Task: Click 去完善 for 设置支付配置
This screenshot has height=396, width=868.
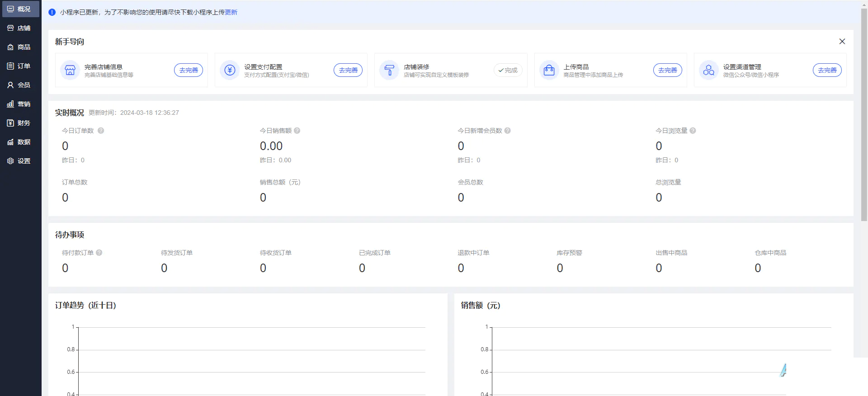Action: coord(348,70)
